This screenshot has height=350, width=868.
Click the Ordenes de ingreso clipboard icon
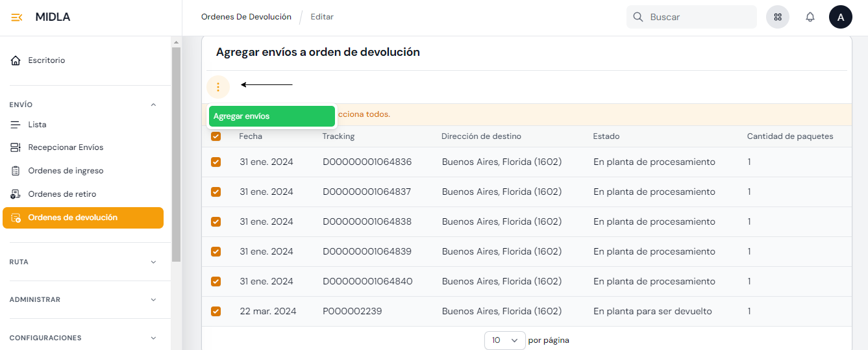tap(16, 171)
